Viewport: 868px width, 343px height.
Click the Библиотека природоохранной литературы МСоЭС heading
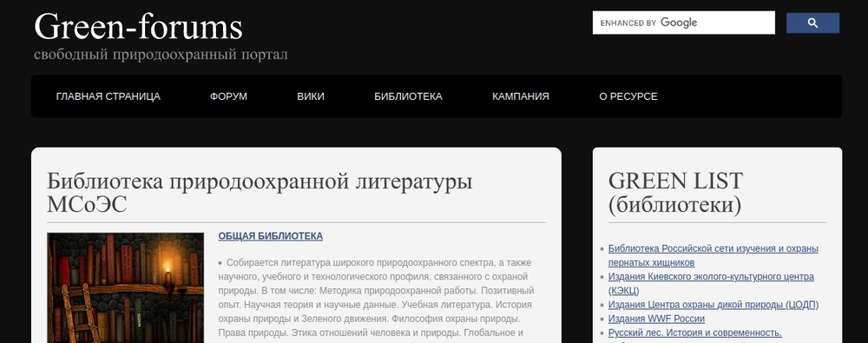point(260,193)
